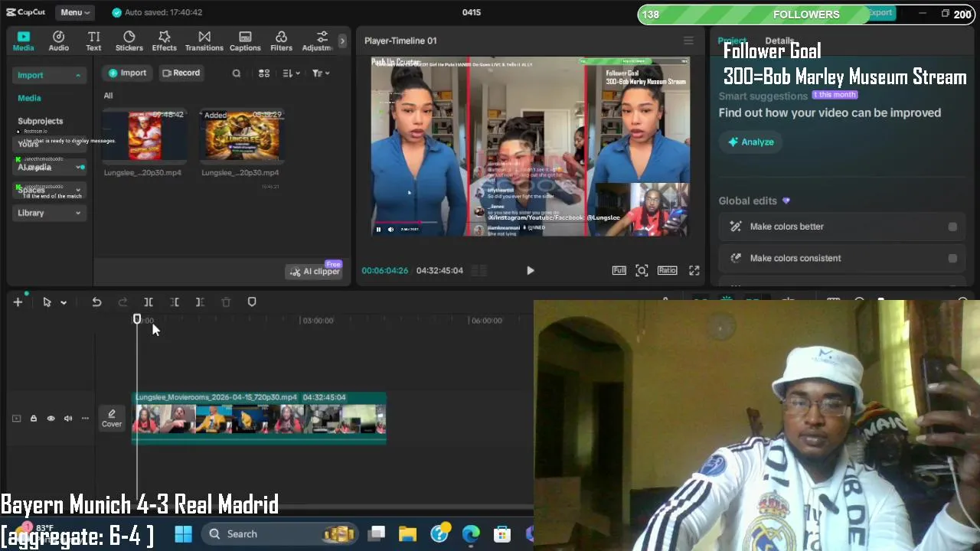Open the Captions tab
The height and width of the screenshot is (551, 980).
pyautogui.click(x=245, y=41)
